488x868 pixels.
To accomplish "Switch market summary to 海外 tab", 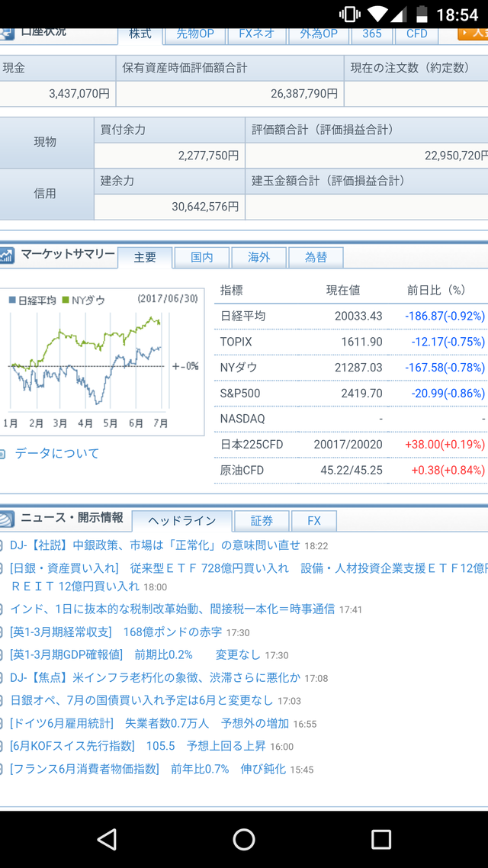I will click(x=259, y=257).
